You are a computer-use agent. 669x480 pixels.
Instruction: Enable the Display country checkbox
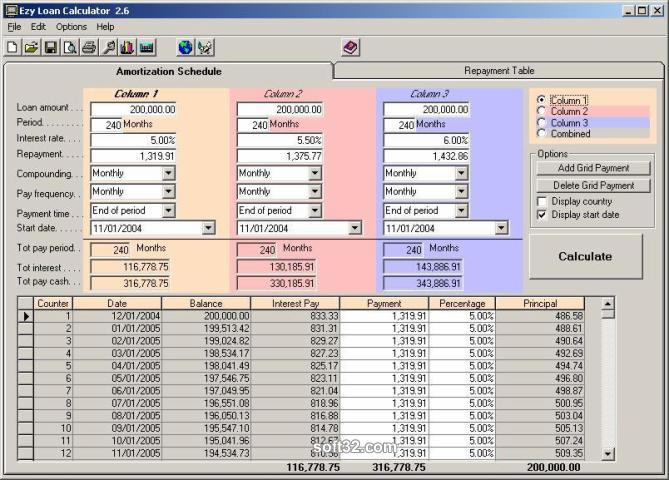click(x=542, y=201)
